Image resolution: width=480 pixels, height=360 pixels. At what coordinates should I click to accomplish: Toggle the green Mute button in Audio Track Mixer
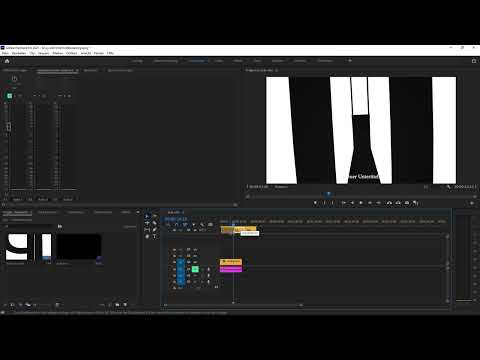click(x=10, y=96)
